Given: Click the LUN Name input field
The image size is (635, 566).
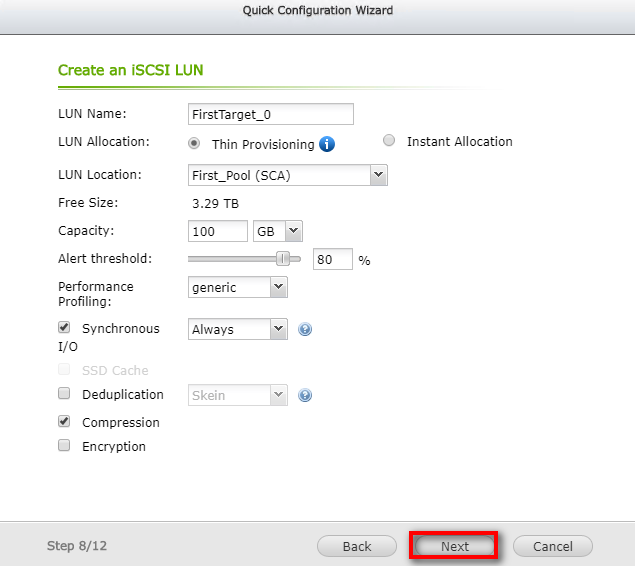Looking at the screenshot, I should coord(271,114).
